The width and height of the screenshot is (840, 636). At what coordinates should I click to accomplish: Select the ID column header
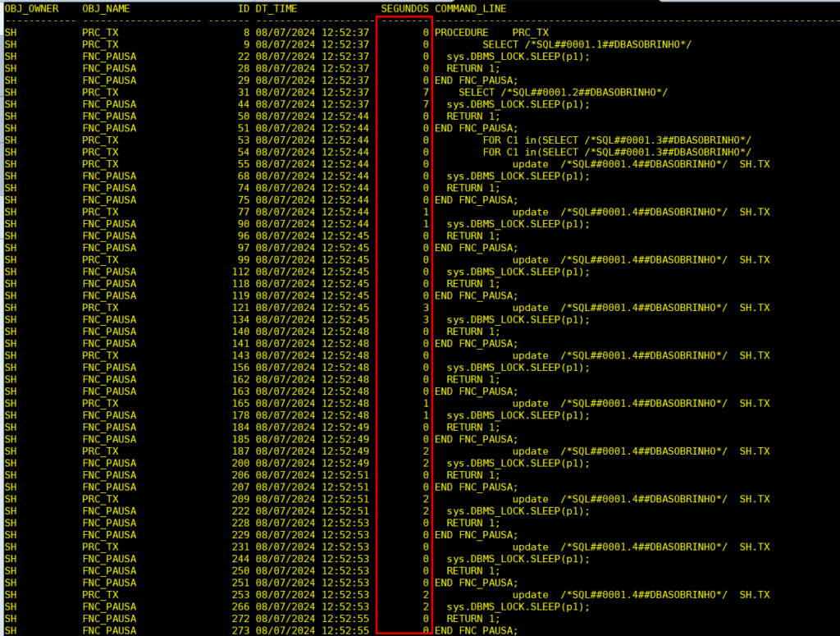click(243, 8)
